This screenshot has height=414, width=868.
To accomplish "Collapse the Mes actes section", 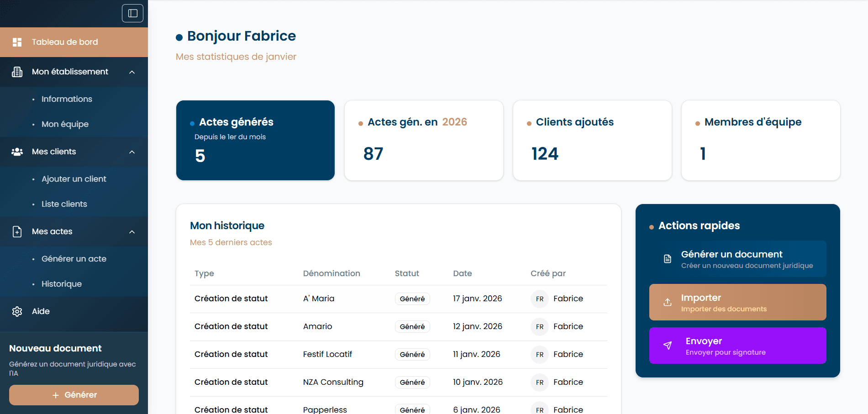I will (x=132, y=231).
